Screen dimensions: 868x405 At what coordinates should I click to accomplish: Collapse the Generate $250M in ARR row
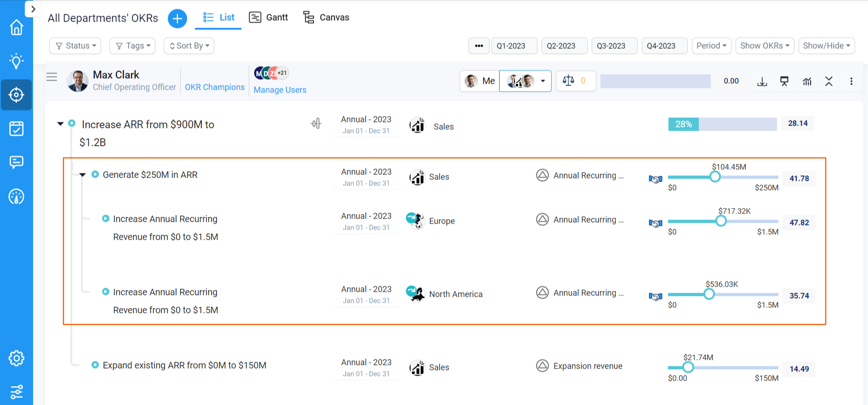pos(83,175)
